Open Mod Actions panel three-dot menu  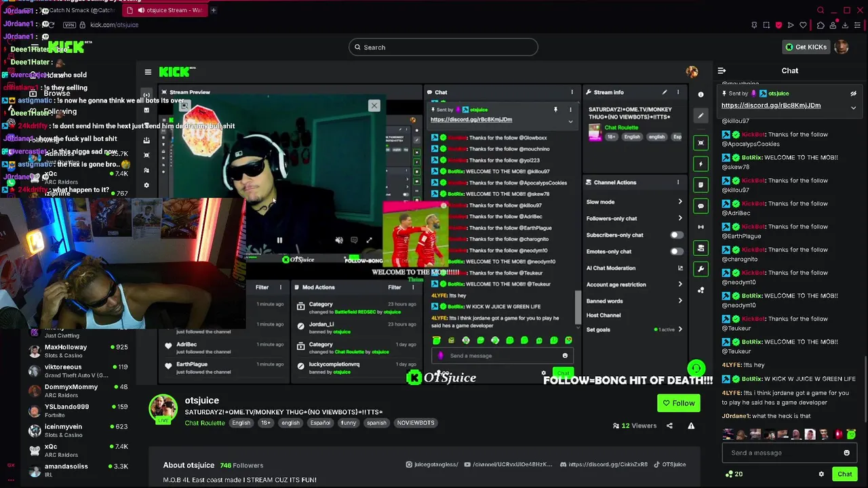(413, 287)
